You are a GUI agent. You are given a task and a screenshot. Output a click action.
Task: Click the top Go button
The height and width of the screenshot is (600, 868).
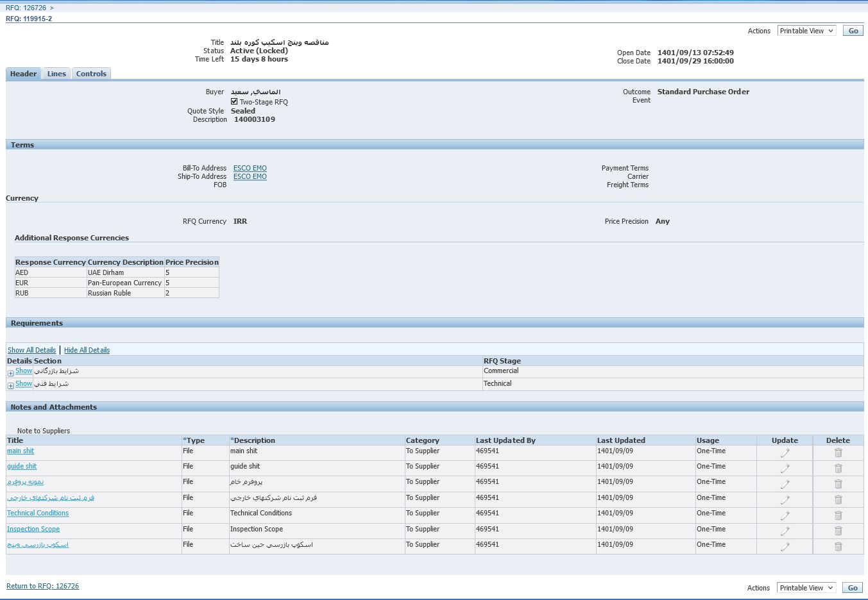coord(853,31)
